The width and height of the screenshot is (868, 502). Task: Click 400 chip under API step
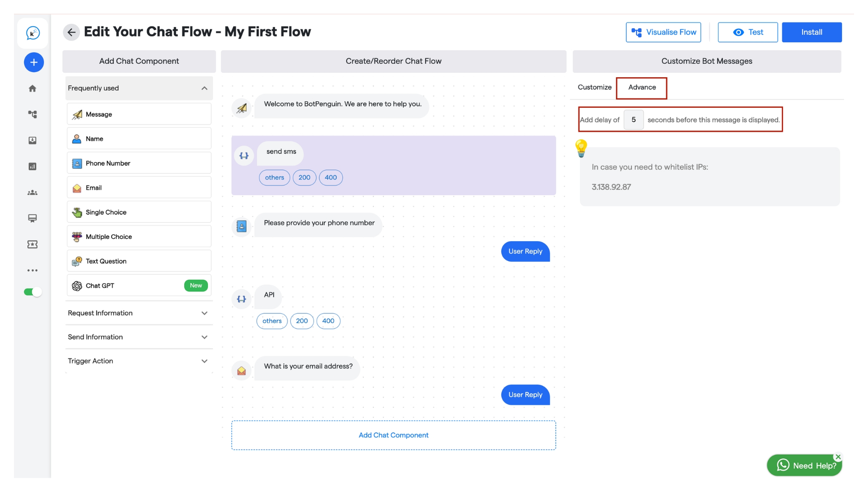328,321
